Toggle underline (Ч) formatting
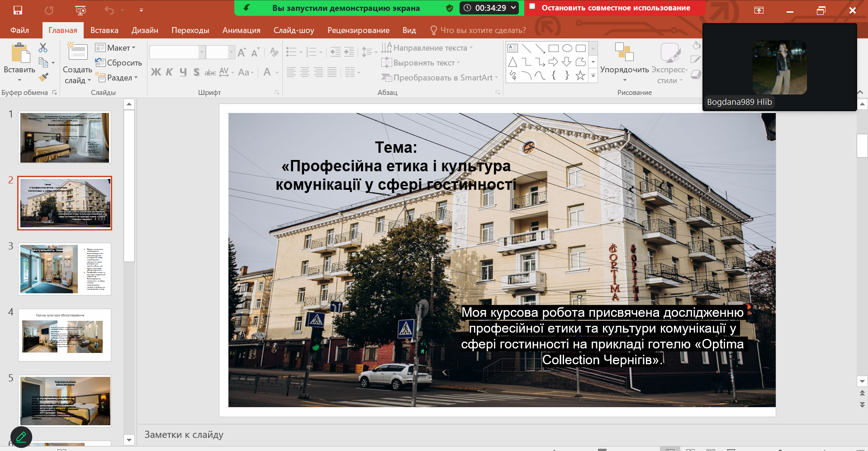The width and height of the screenshot is (868, 451). click(x=183, y=72)
